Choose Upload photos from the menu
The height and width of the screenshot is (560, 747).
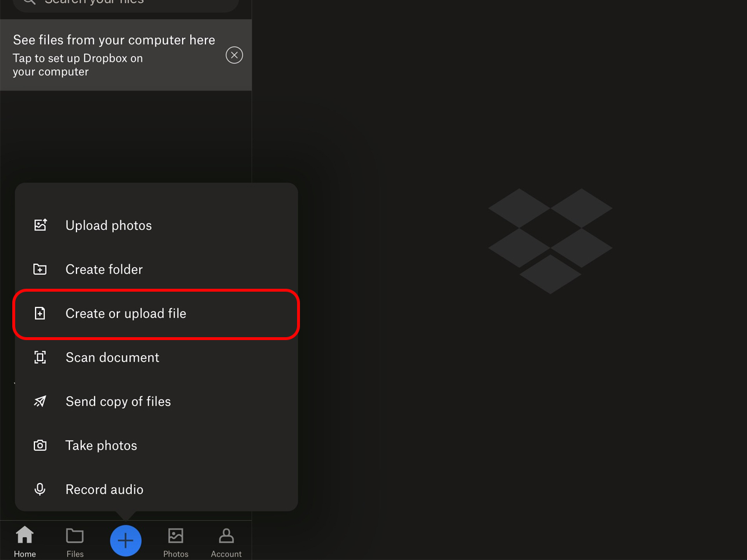coord(156,225)
